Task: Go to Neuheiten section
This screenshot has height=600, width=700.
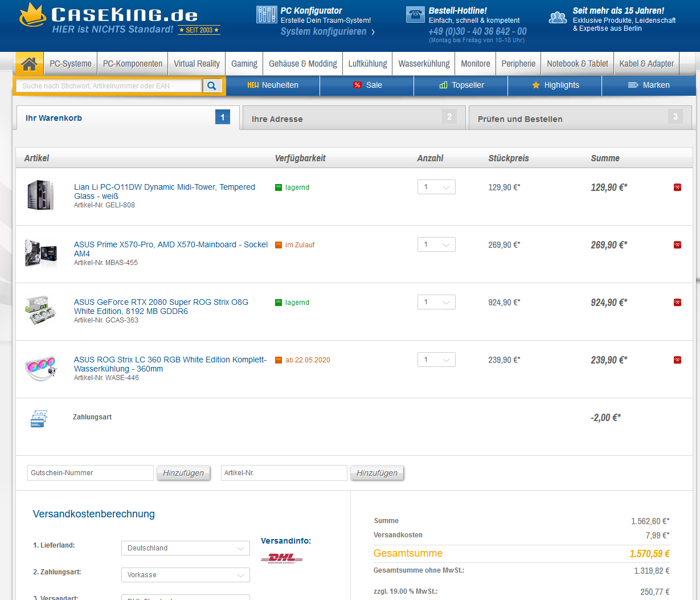Action: [x=273, y=85]
